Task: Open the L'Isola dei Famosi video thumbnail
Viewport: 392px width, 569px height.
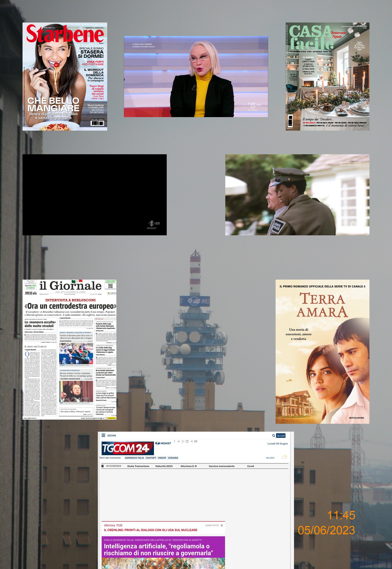Action: [196, 76]
